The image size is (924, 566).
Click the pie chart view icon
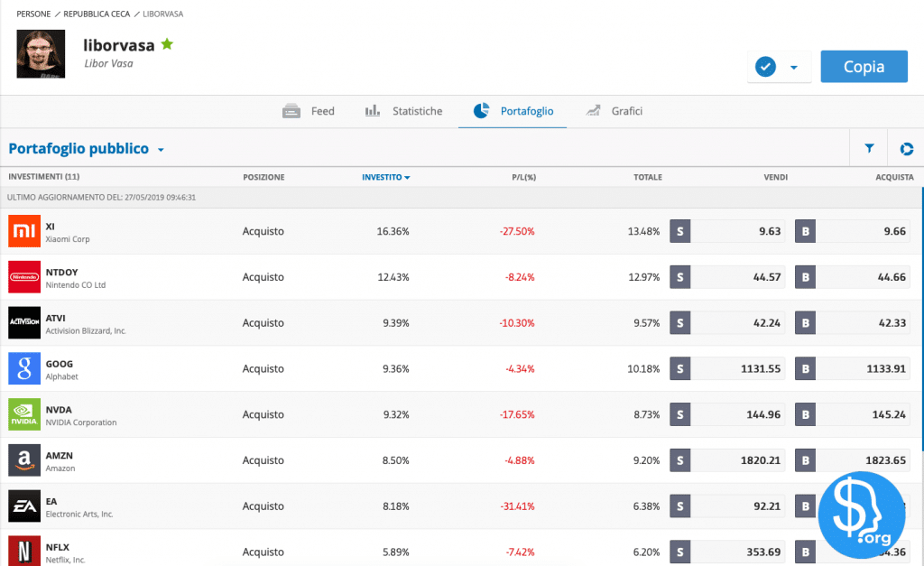pos(906,149)
